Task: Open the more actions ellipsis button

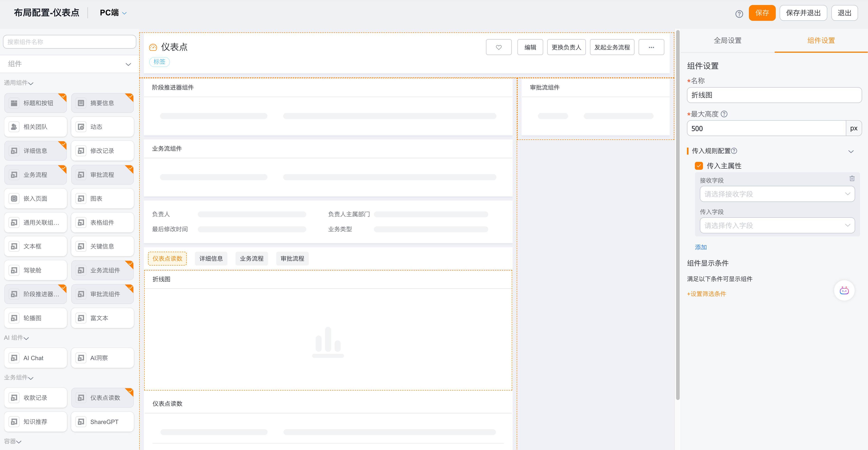Action: [x=651, y=47]
